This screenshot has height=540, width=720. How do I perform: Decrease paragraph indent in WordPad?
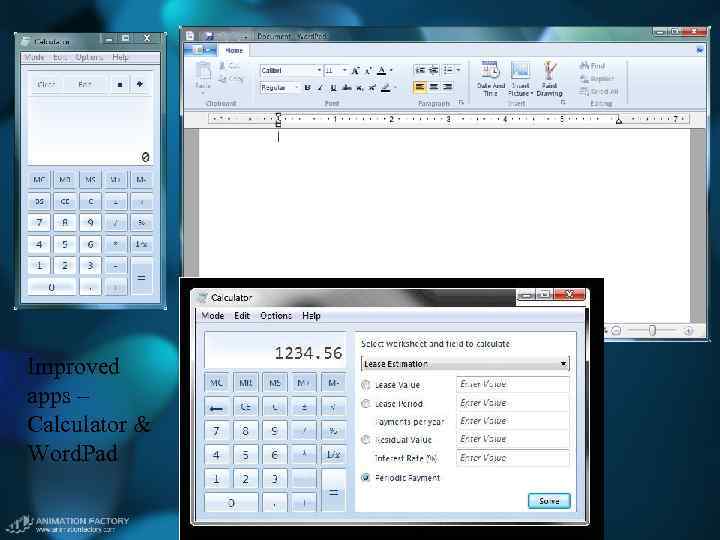(420, 70)
